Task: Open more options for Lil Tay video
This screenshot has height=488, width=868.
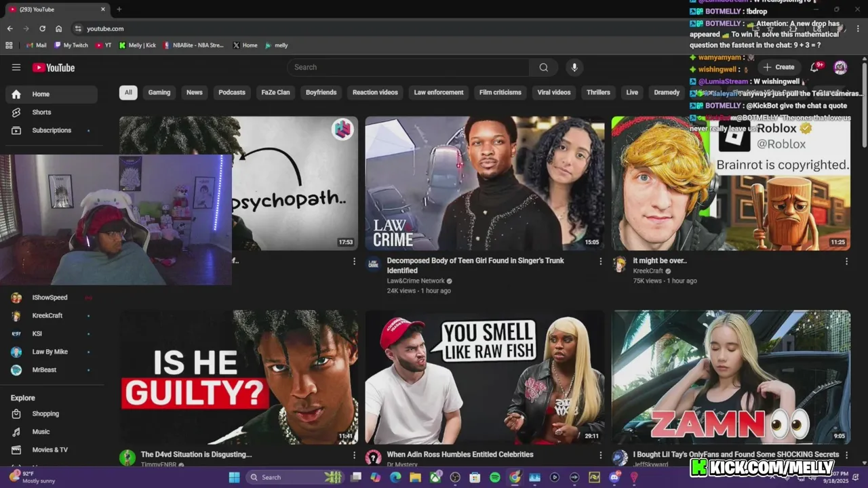Action: [x=846, y=455]
